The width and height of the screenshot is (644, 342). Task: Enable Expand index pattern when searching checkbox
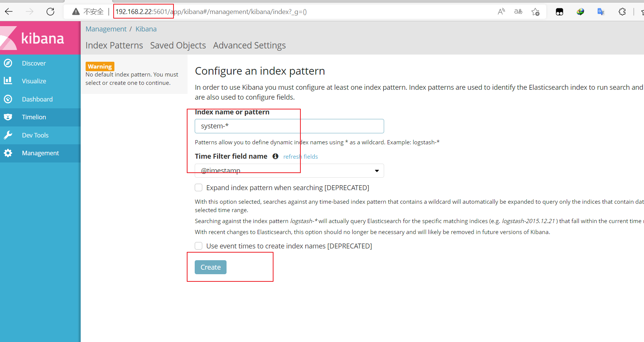(199, 187)
